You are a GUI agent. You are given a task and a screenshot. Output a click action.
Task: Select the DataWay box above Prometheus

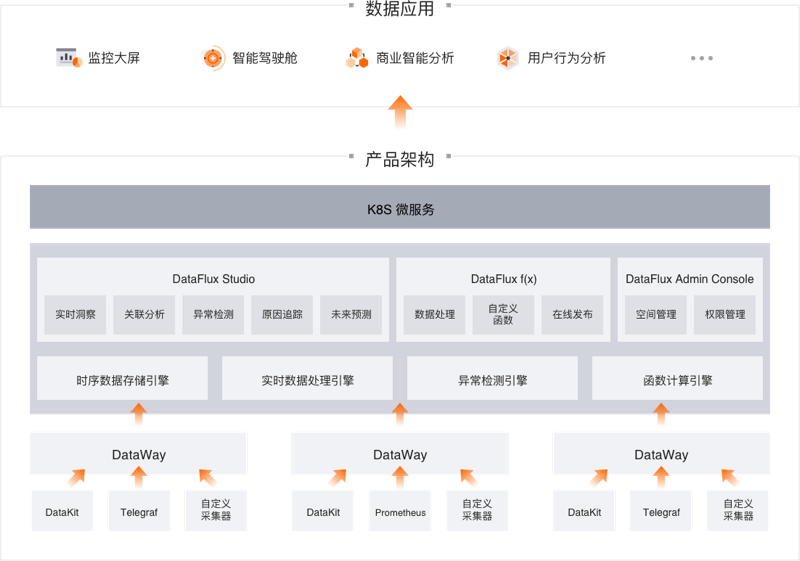[x=400, y=453]
